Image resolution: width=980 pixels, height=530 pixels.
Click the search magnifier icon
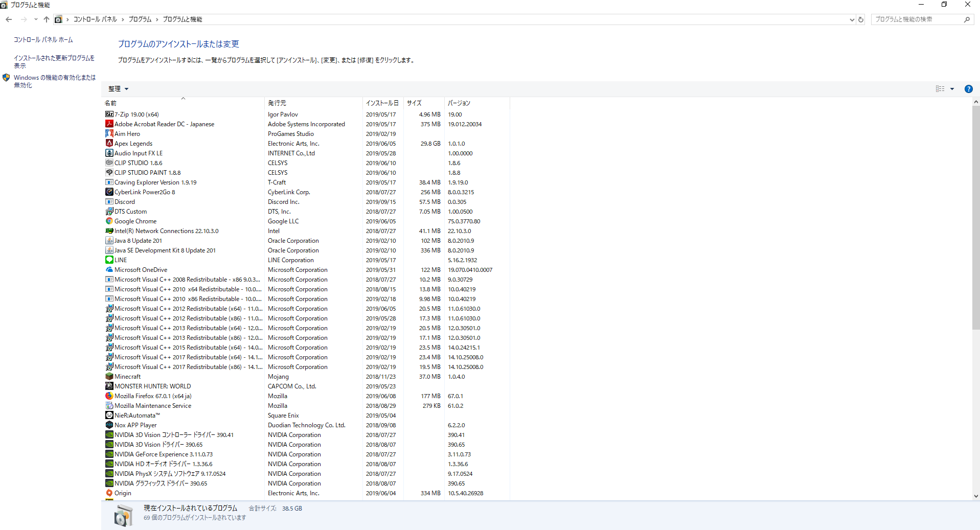click(x=967, y=19)
